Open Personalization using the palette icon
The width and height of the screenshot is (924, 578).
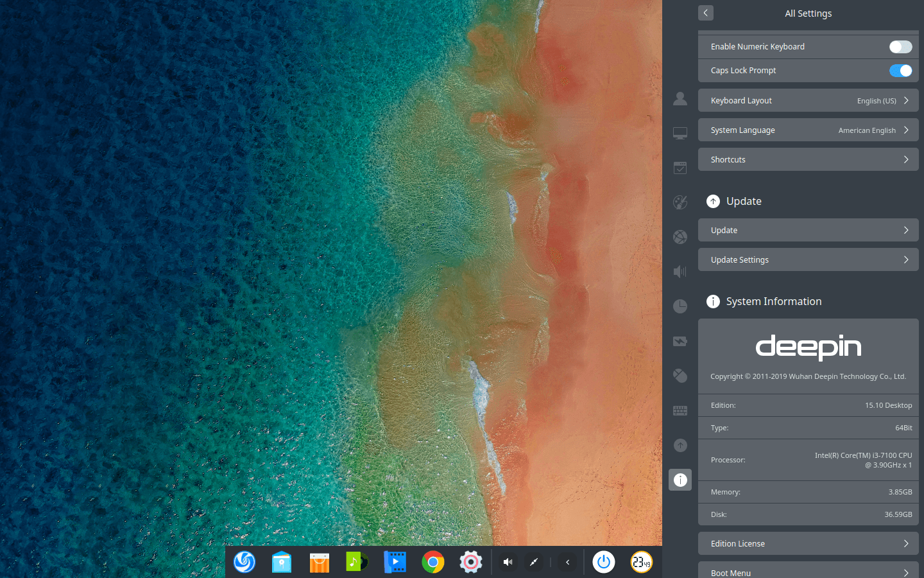pyautogui.click(x=680, y=202)
